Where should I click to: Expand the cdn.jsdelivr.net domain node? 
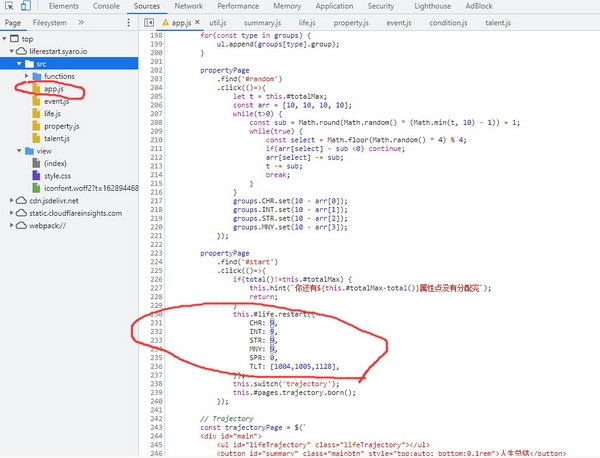[11, 200]
